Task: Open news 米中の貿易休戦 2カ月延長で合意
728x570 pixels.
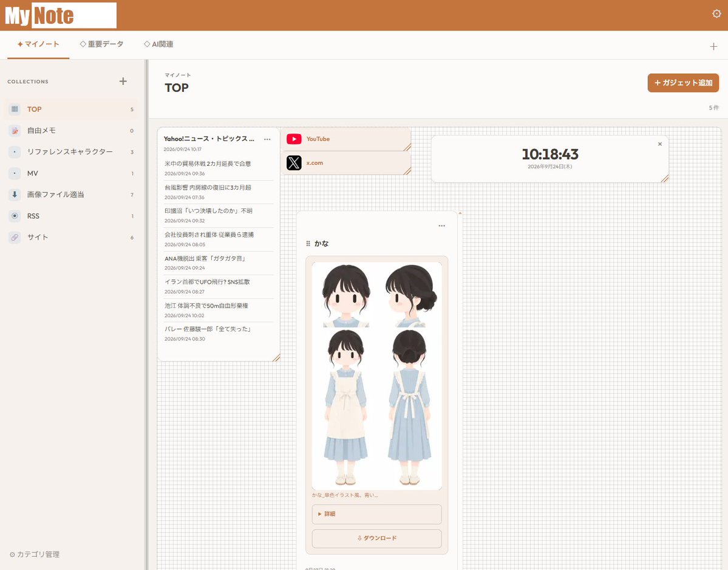Action: point(208,163)
